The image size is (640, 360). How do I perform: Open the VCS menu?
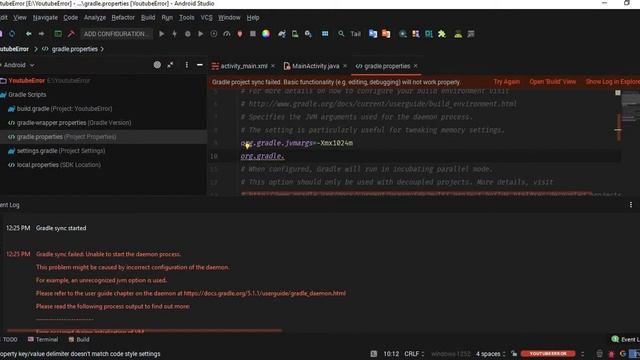tap(206, 18)
